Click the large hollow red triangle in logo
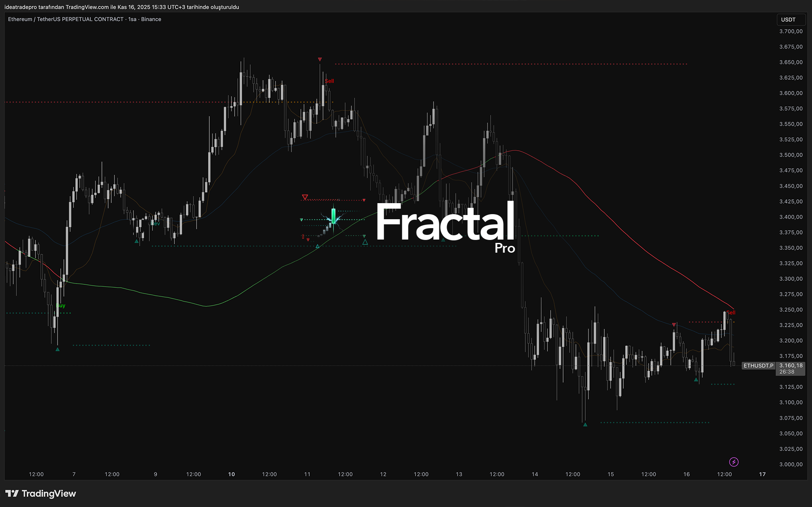Viewport: 812px width, 507px height. (x=305, y=197)
